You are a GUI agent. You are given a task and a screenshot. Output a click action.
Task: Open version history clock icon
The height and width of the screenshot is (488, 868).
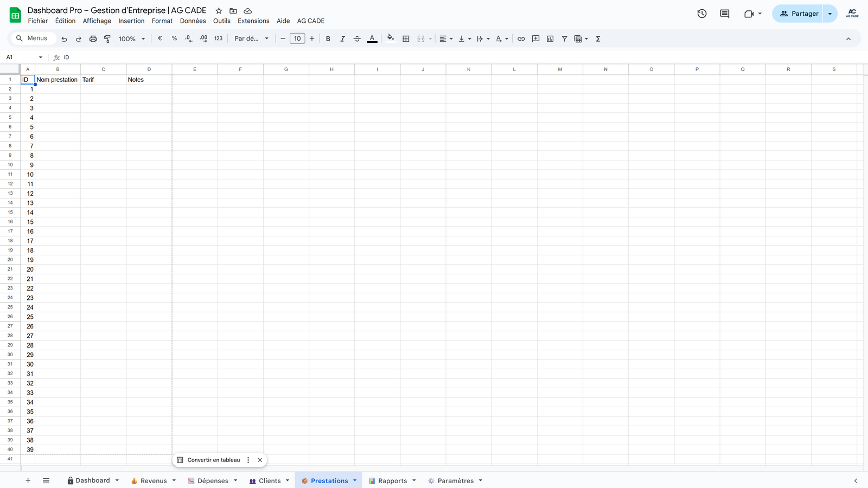[x=702, y=14]
